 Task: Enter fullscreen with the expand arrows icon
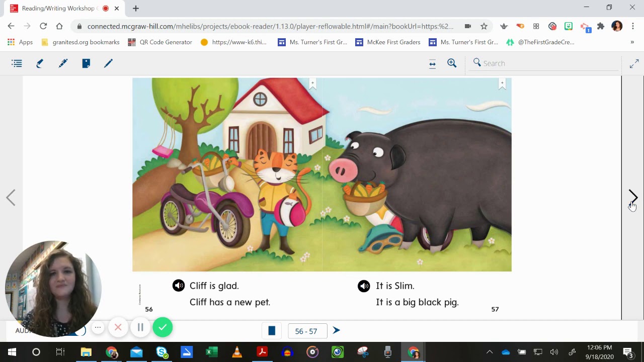pyautogui.click(x=634, y=64)
